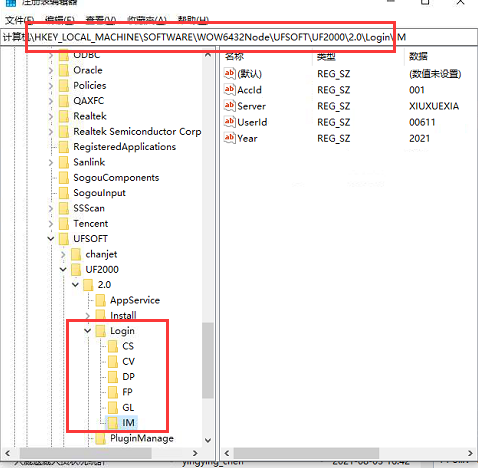Click the registry path address bar
478x468 pixels.
[x=239, y=37]
